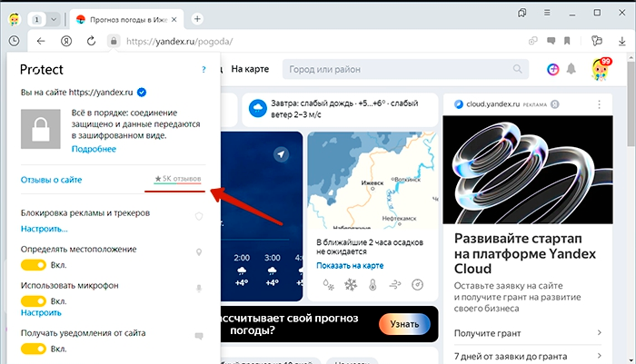Click the Город или район search field

click(x=405, y=69)
